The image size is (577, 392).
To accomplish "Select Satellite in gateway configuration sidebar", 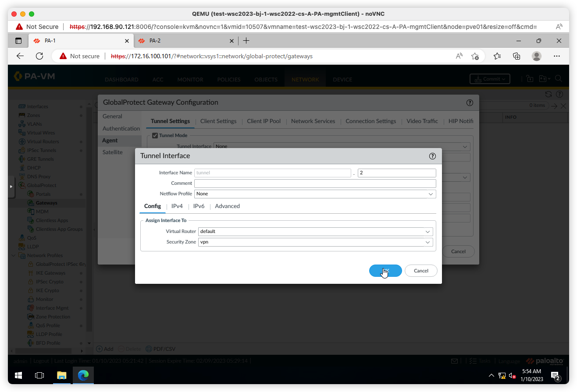I will click(113, 152).
